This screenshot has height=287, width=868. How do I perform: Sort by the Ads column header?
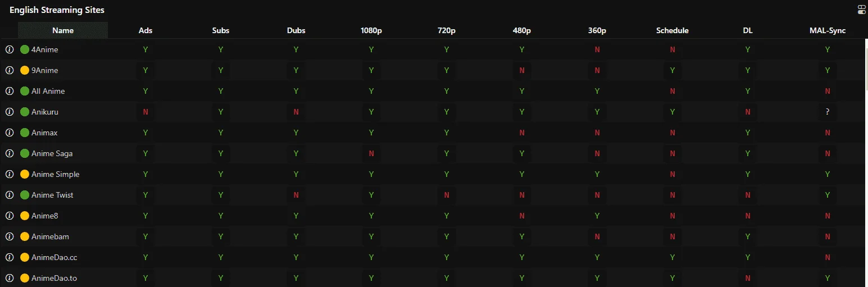click(146, 30)
